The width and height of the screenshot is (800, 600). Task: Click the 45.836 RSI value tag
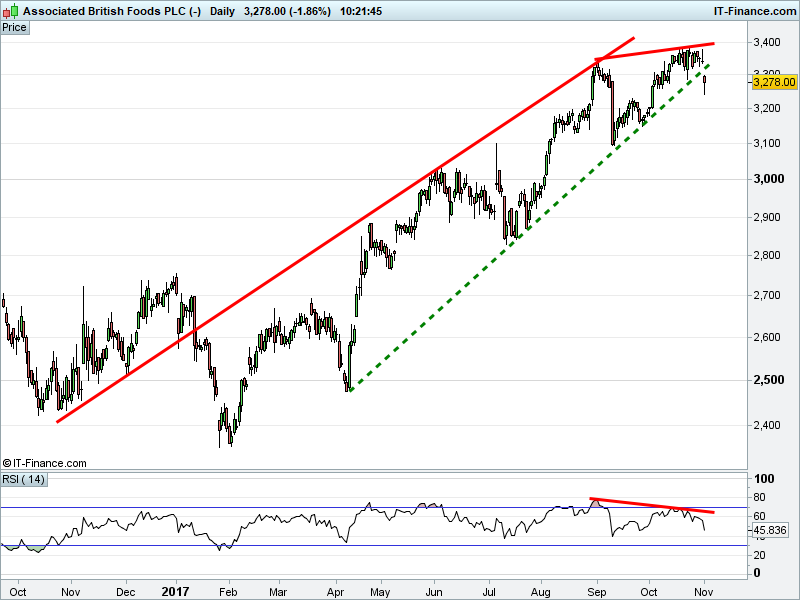click(x=770, y=530)
